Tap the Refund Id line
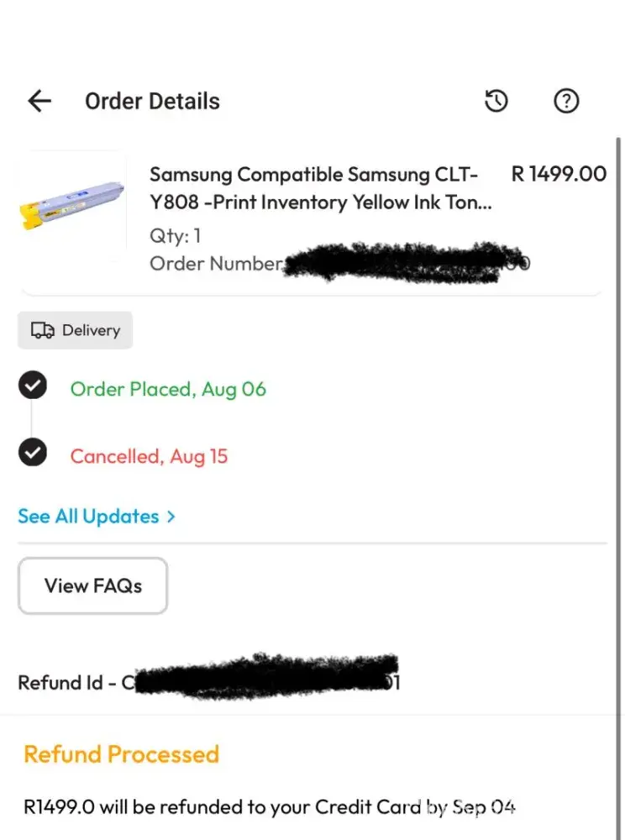The height and width of the screenshot is (840, 625). (x=76, y=682)
